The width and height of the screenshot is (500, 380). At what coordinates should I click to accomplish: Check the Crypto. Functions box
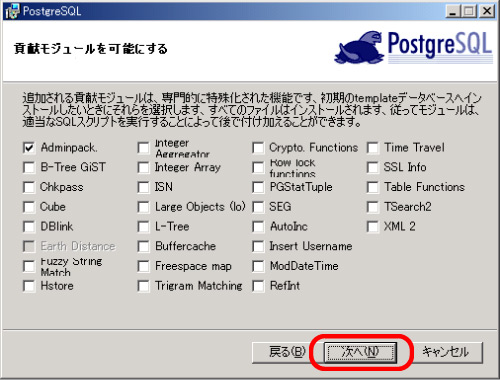258,148
